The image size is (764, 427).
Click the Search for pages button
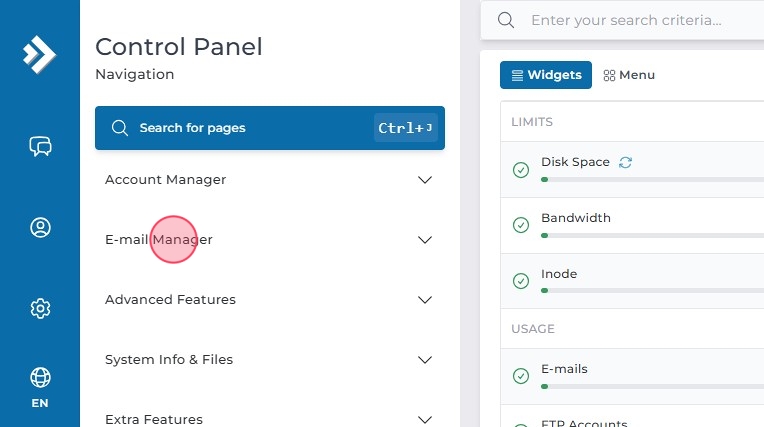click(x=269, y=128)
